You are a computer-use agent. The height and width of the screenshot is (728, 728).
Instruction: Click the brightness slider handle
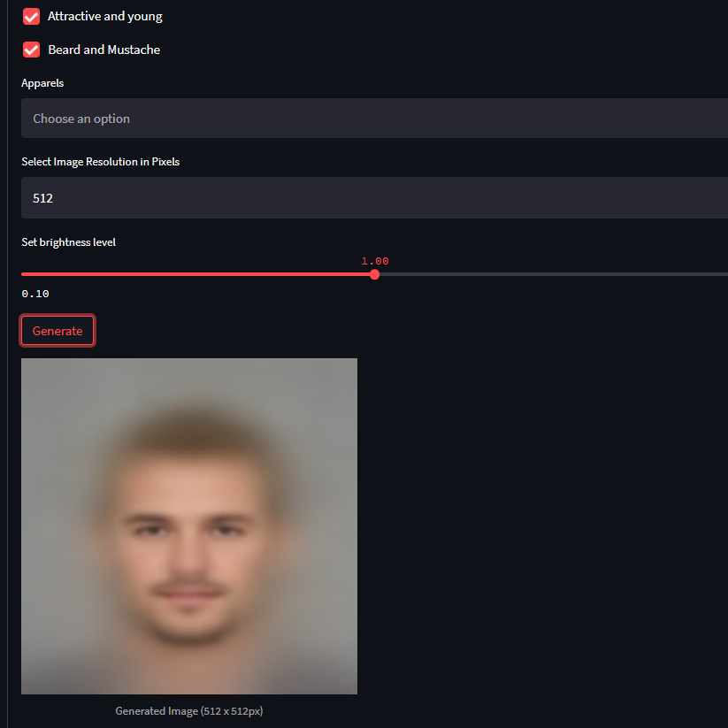[375, 274]
